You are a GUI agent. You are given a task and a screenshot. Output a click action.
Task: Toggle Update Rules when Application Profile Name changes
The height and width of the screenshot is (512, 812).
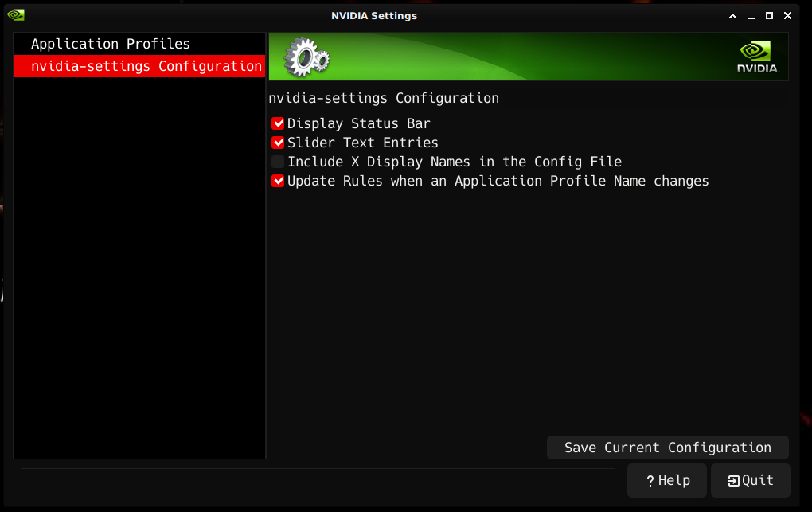[x=278, y=181]
